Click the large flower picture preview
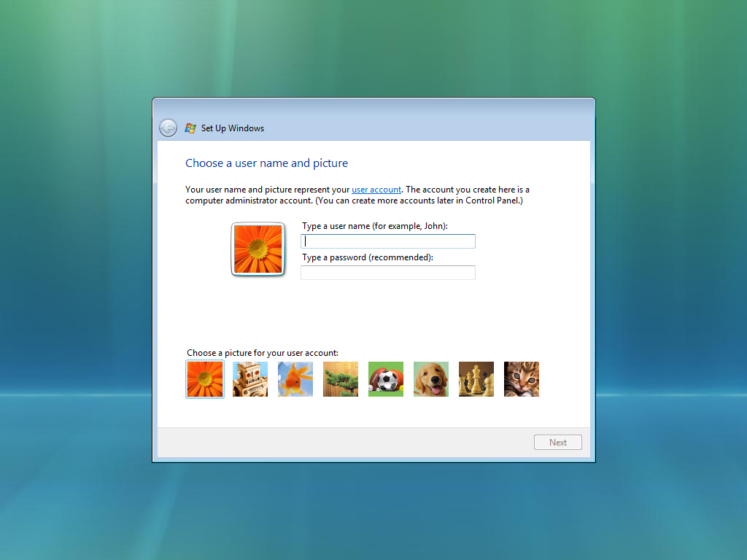 coord(258,249)
